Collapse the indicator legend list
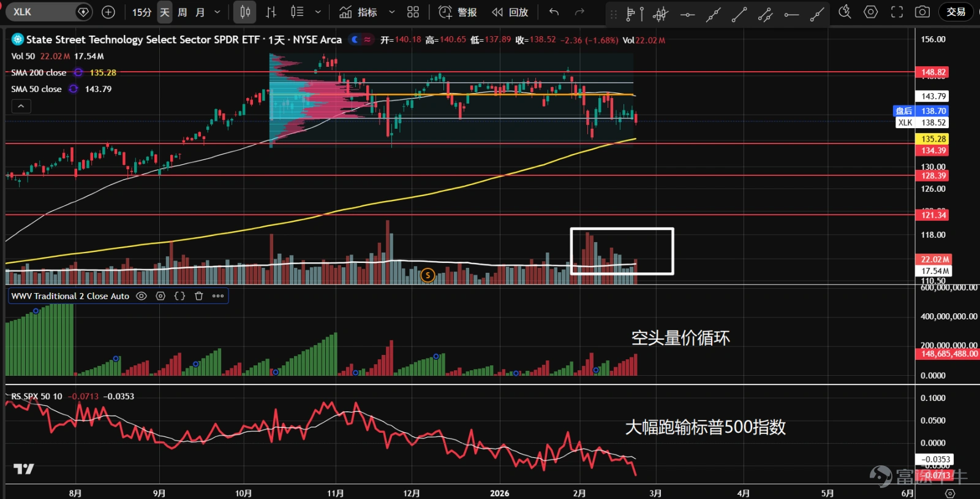This screenshot has height=499, width=980. (x=21, y=106)
